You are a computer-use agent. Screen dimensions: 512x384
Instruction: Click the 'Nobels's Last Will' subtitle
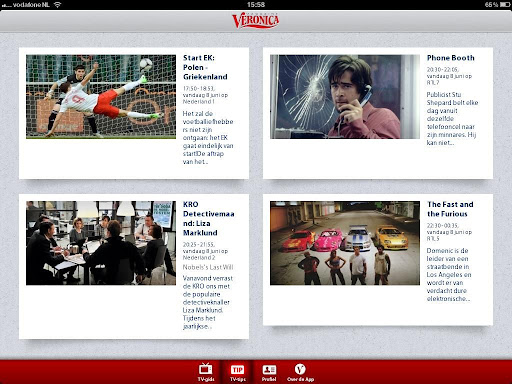(x=208, y=267)
